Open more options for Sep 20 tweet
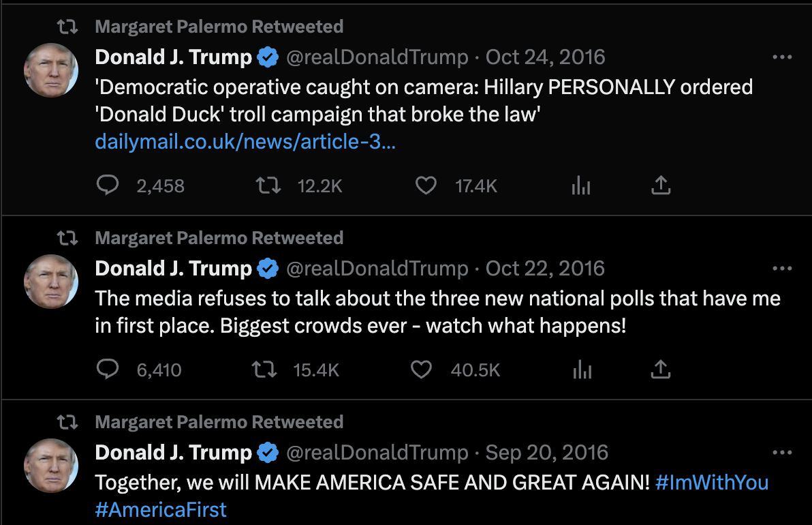Screen dimensions: 812x525 (x=782, y=453)
